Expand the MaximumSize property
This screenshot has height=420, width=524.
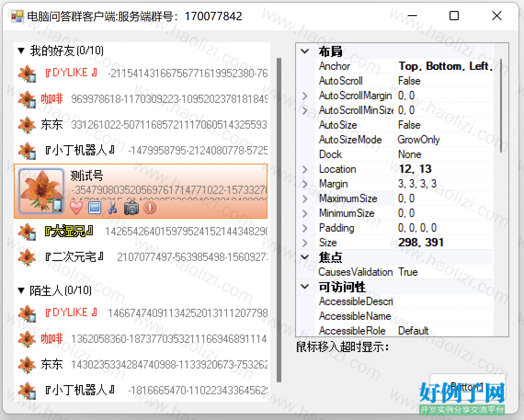(x=304, y=199)
